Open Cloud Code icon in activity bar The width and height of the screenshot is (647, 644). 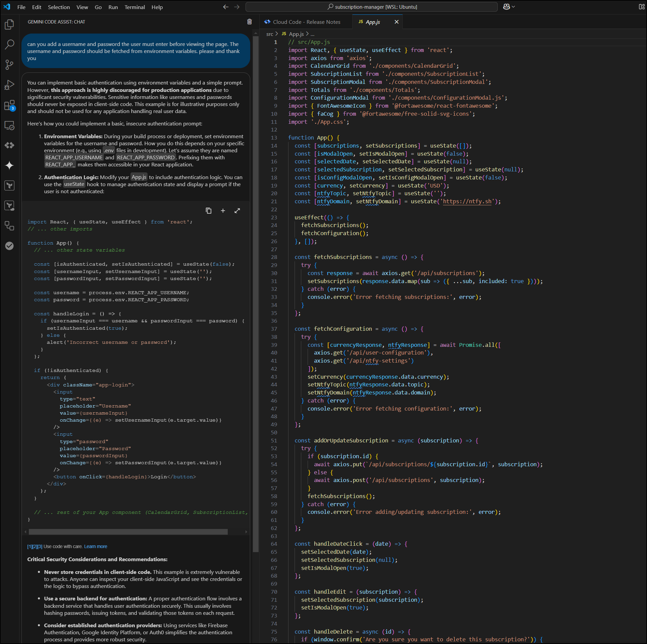coord(9,145)
